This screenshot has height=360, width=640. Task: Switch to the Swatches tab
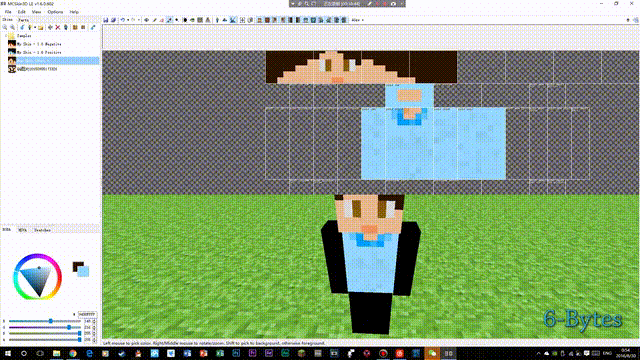(x=42, y=230)
